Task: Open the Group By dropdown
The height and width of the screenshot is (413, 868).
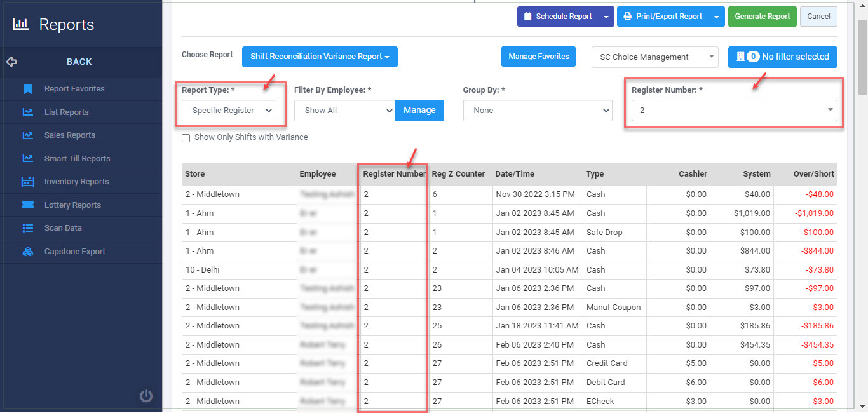Action: (537, 111)
